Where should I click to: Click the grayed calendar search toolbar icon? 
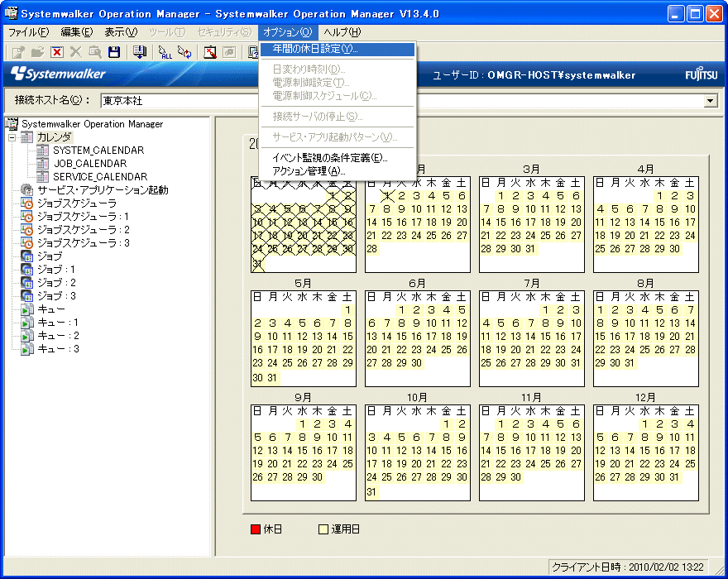(94, 52)
